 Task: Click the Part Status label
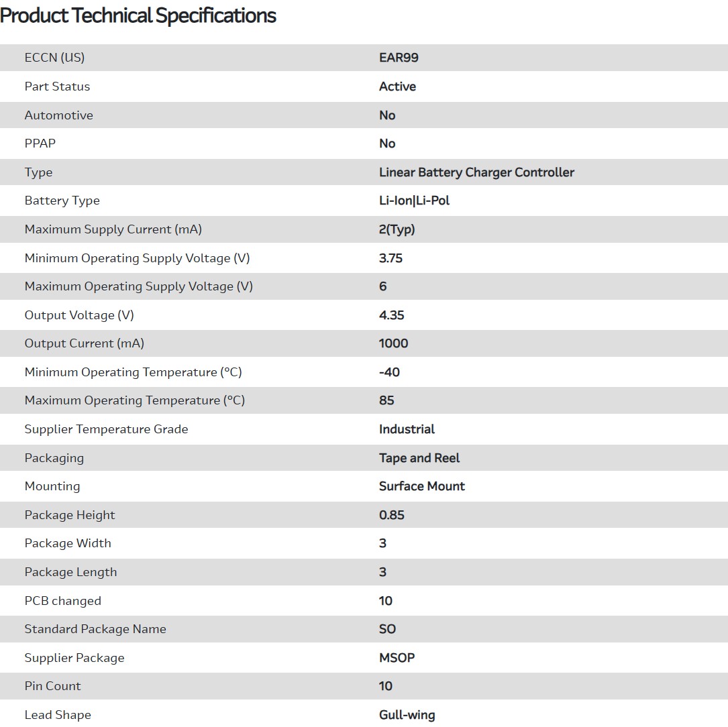[57, 87]
